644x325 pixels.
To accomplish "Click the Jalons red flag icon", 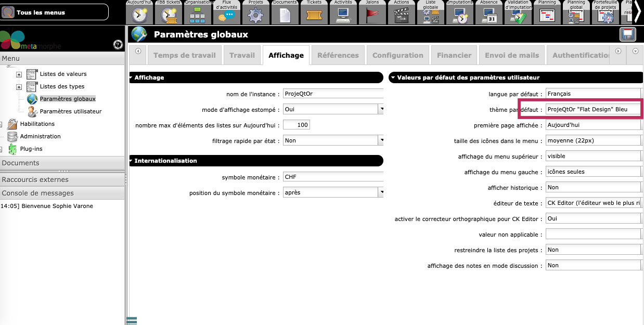I will [372, 16].
